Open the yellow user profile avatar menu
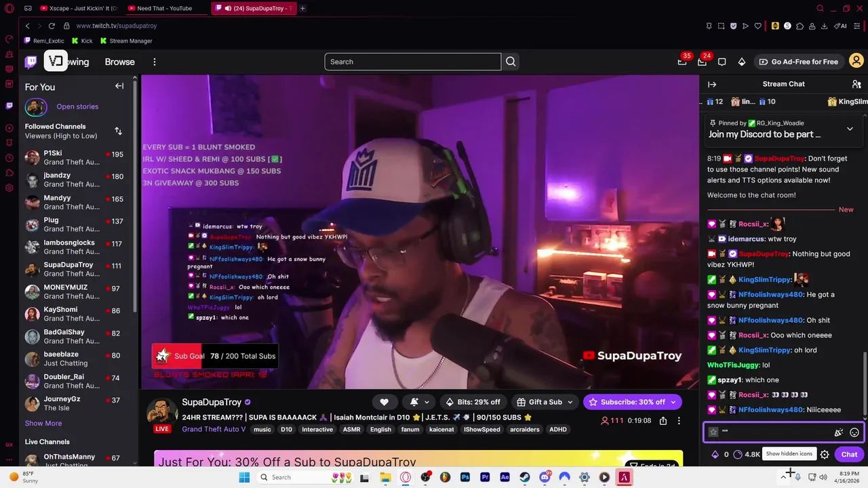 (856, 62)
